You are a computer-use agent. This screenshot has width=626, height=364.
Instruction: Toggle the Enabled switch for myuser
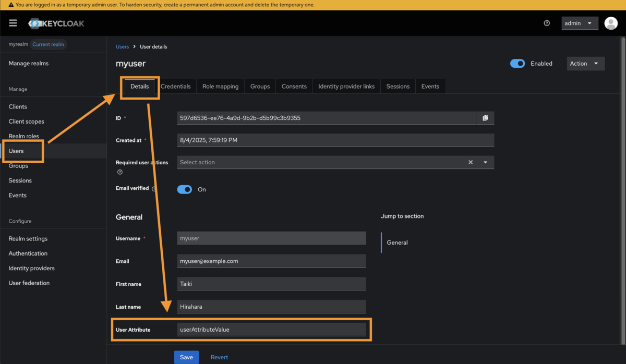pos(517,64)
